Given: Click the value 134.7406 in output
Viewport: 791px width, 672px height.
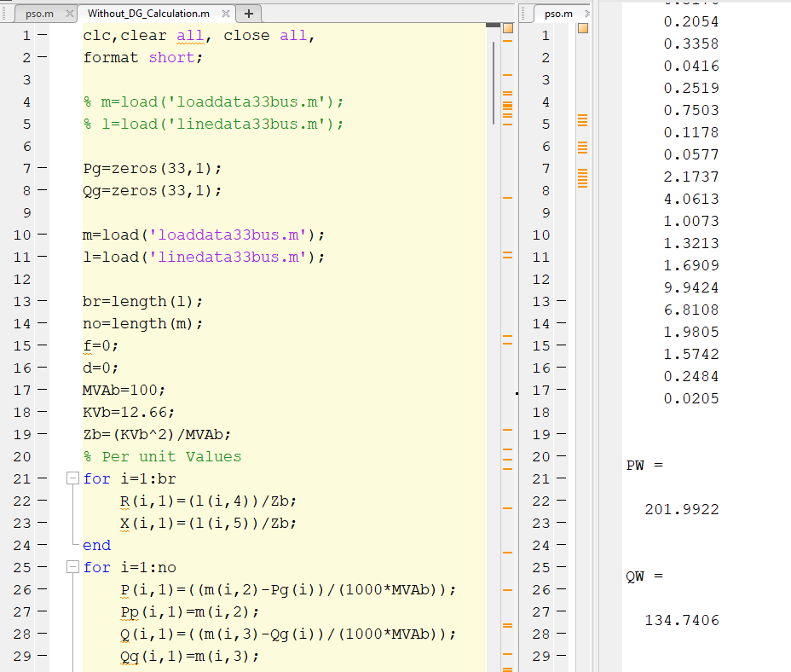Looking at the screenshot, I should 682,621.
